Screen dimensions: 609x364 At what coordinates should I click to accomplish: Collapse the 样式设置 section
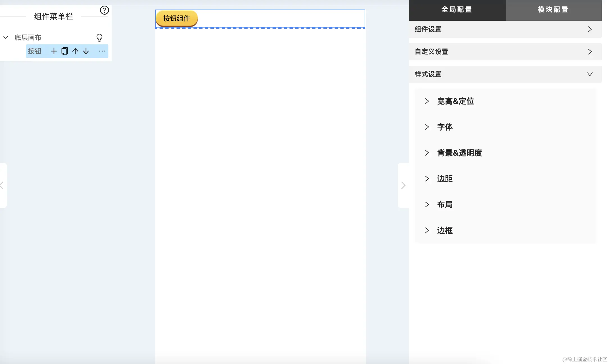coord(505,74)
